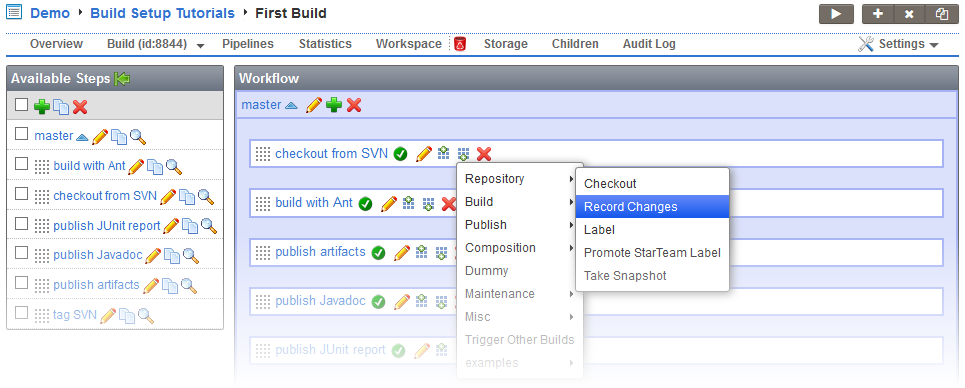This screenshot has height=388, width=965.
Task: Select Dummy from the context menu
Action: (x=519, y=271)
